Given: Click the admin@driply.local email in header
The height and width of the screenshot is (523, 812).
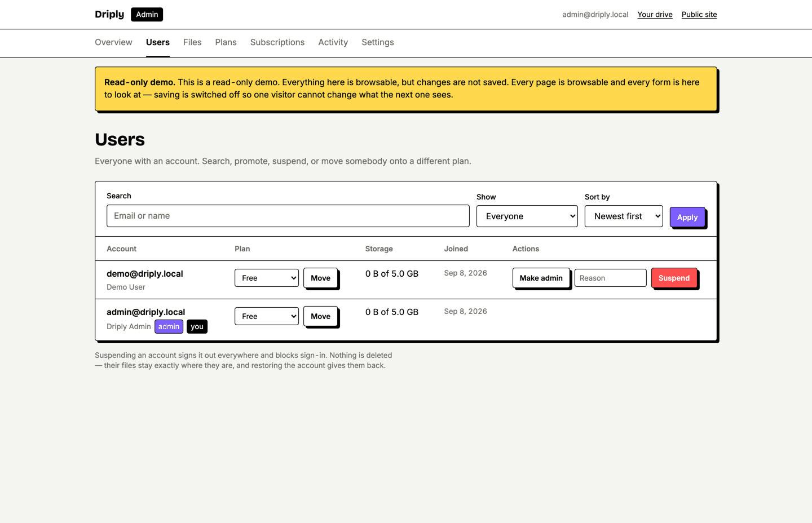Looking at the screenshot, I should tap(595, 15).
